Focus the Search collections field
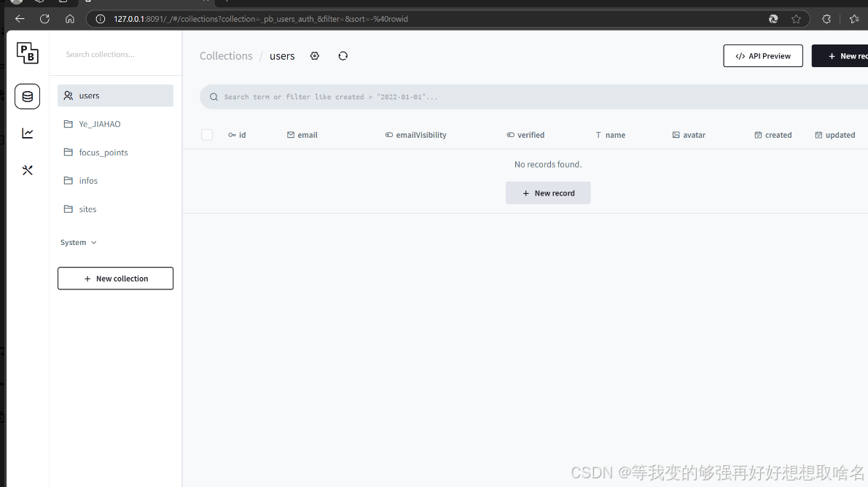The width and height of the screenshot is (868, 487). 115,54
